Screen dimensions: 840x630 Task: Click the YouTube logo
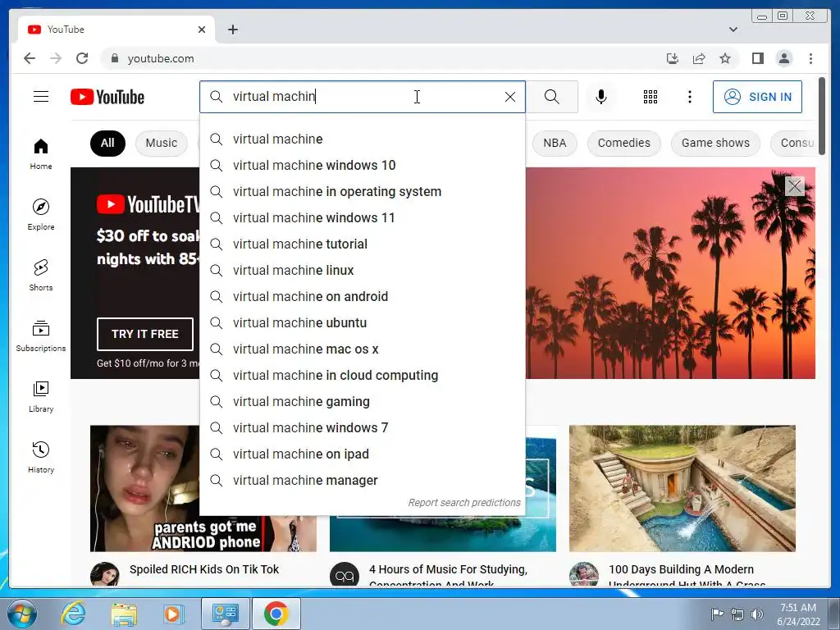[107, 97]
